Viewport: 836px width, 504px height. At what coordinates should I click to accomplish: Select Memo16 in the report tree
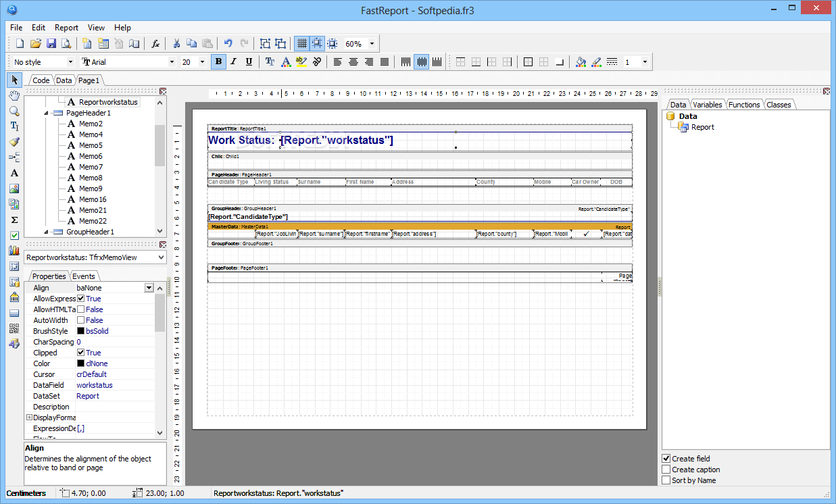[93, 199]
